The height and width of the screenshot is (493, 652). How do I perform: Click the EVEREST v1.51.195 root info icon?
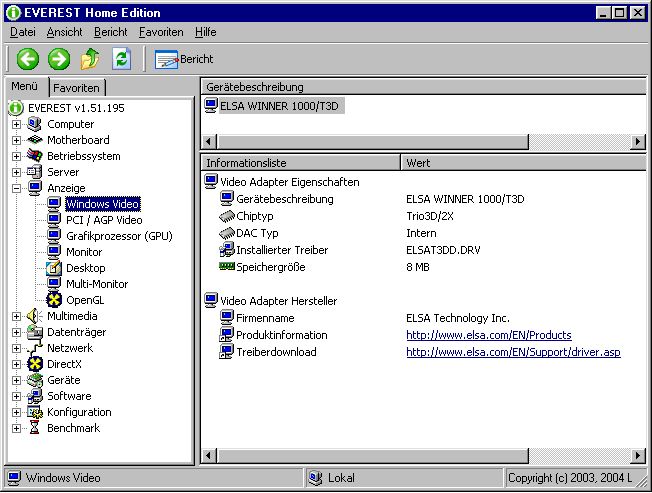[x=16, y=108]
